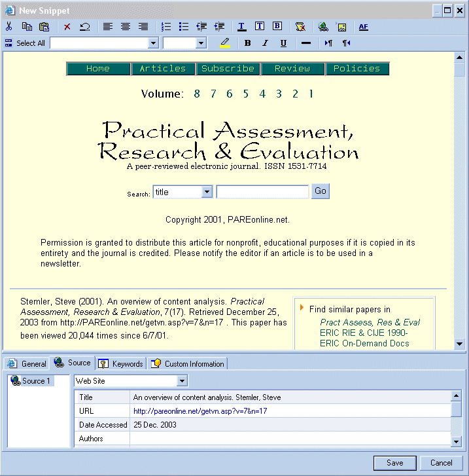Click the Copy icon in toolbar
Viewport: 469px width, 476px height.
click(x=27, y=27)
